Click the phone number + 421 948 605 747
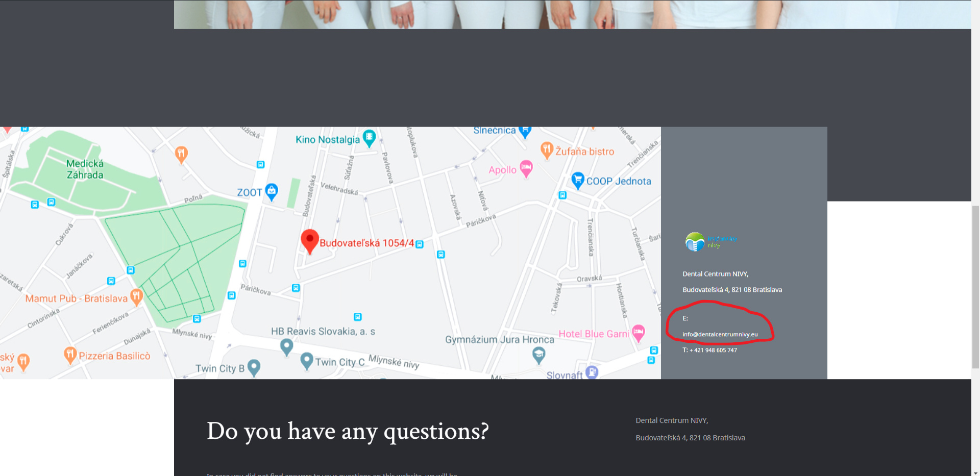 (x=713, y=350)
